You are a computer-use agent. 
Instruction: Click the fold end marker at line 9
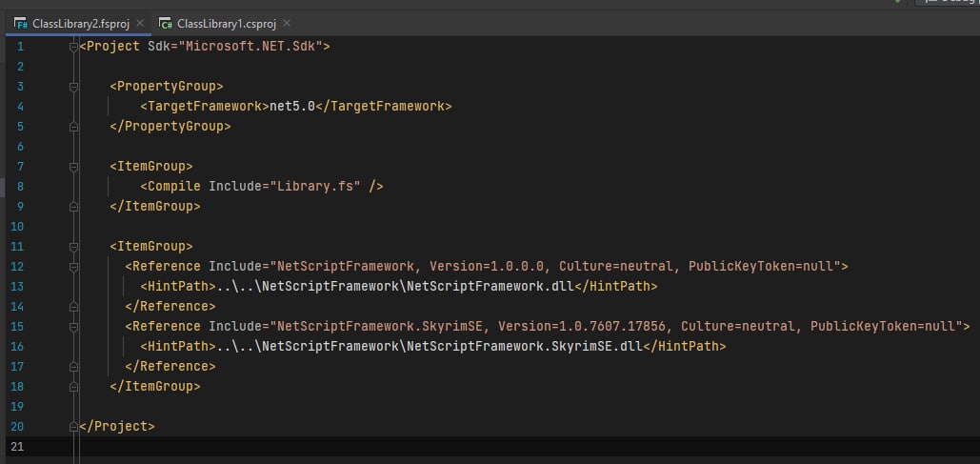73,207
